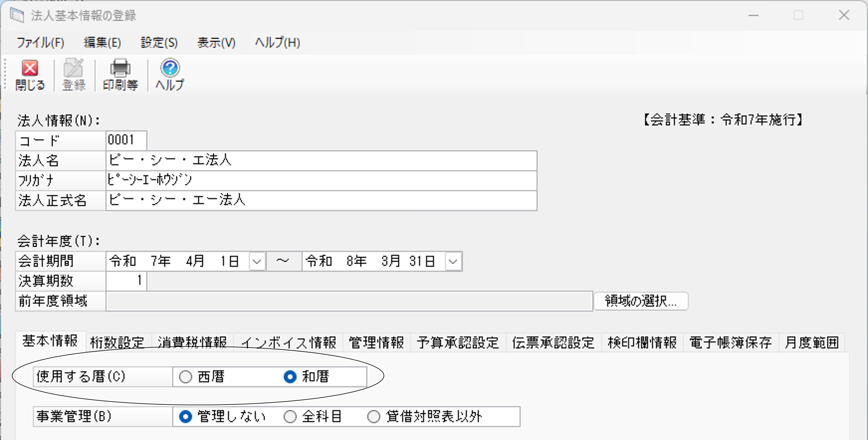
Task: Choose 全科目 for 事業管理
Action: pos(290,417)
